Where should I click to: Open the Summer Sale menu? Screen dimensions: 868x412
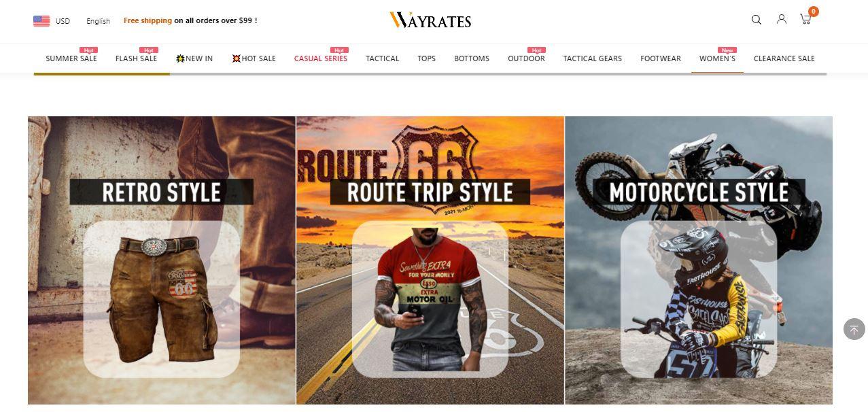[71, 58]
